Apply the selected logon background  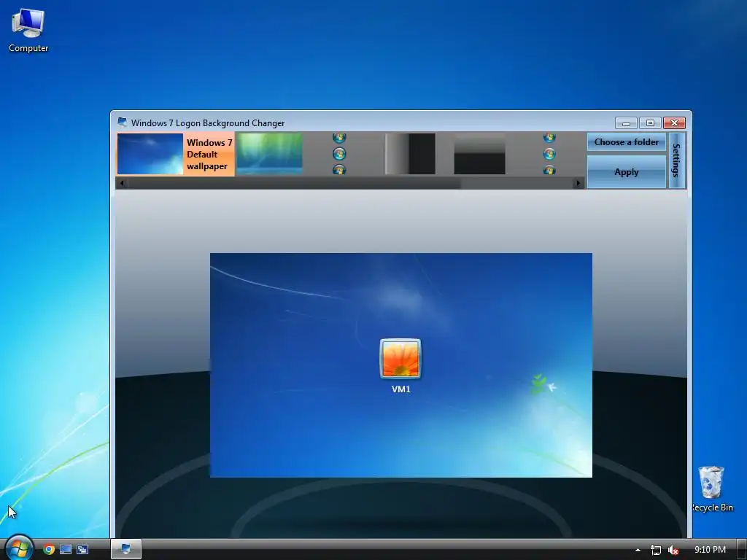click(x=627, y=172)
